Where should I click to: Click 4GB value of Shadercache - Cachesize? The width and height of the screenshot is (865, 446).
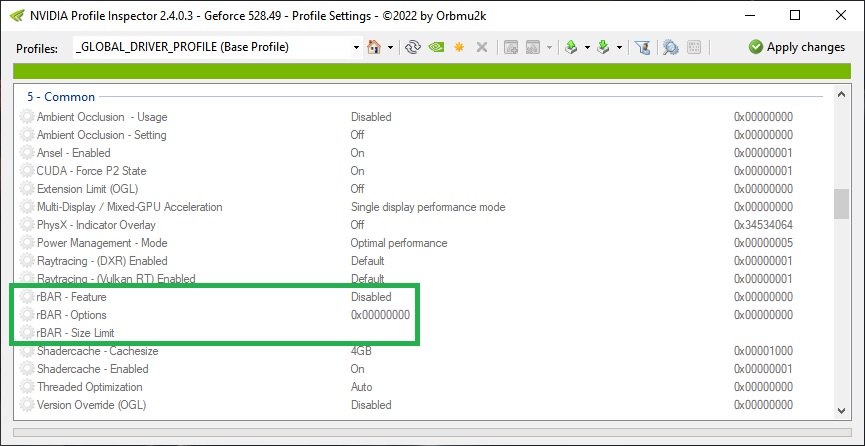pos(360,351)
